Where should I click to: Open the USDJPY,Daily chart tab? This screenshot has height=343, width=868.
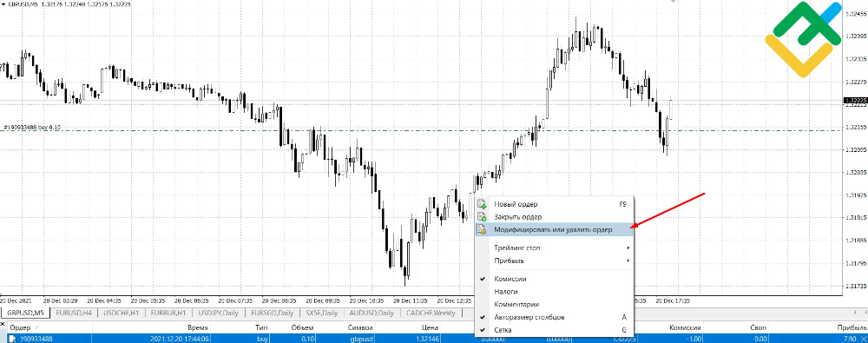[220, 313]
